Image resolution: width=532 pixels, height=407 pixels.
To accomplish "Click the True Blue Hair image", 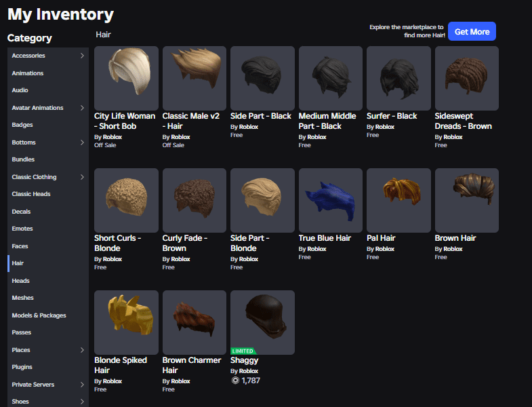I will (331, 200).
